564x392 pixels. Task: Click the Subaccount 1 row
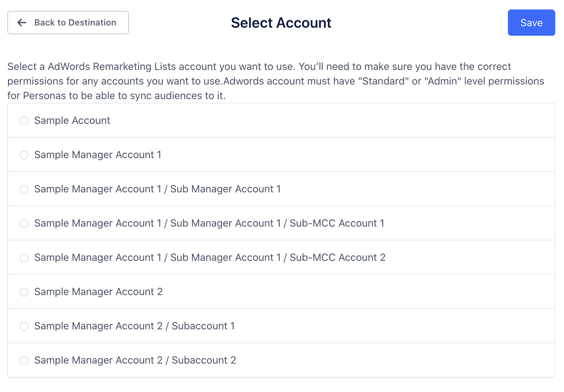(x=219, y=326)
